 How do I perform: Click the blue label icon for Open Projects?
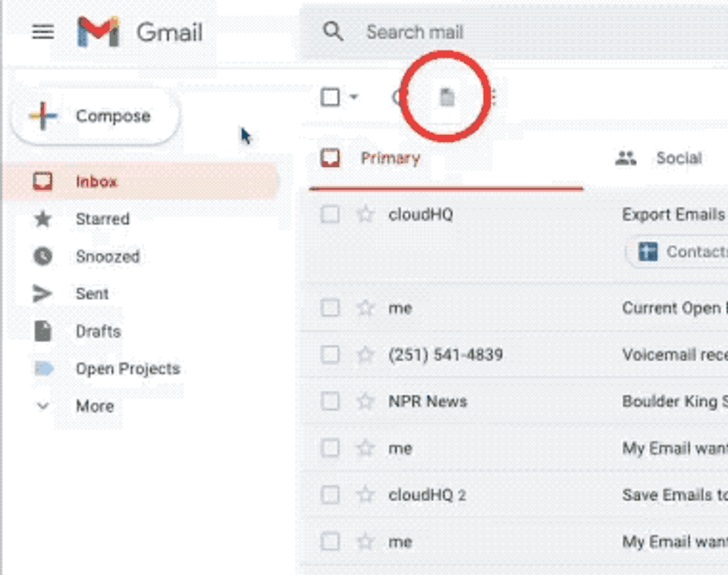[44, 369]
